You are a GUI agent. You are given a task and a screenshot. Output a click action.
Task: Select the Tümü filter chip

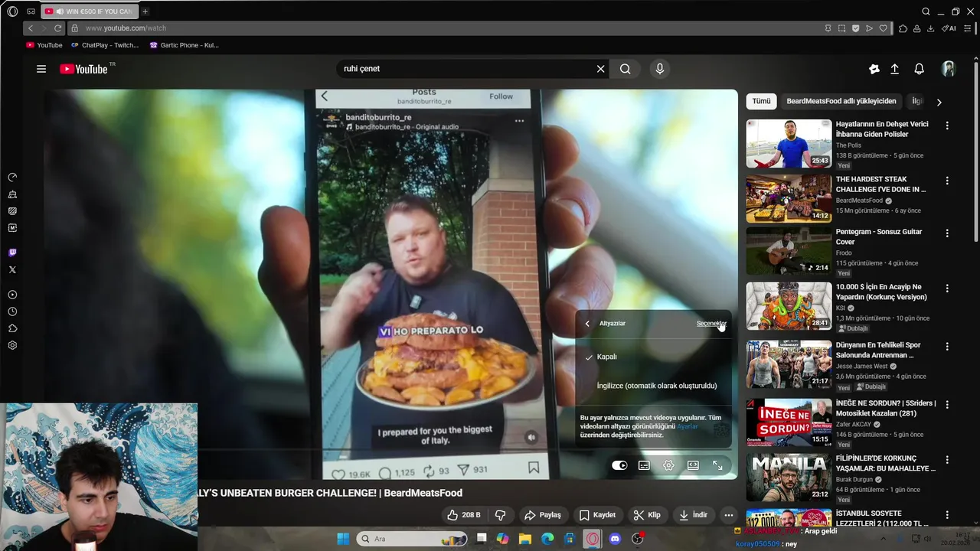click(x=761, y=101)
